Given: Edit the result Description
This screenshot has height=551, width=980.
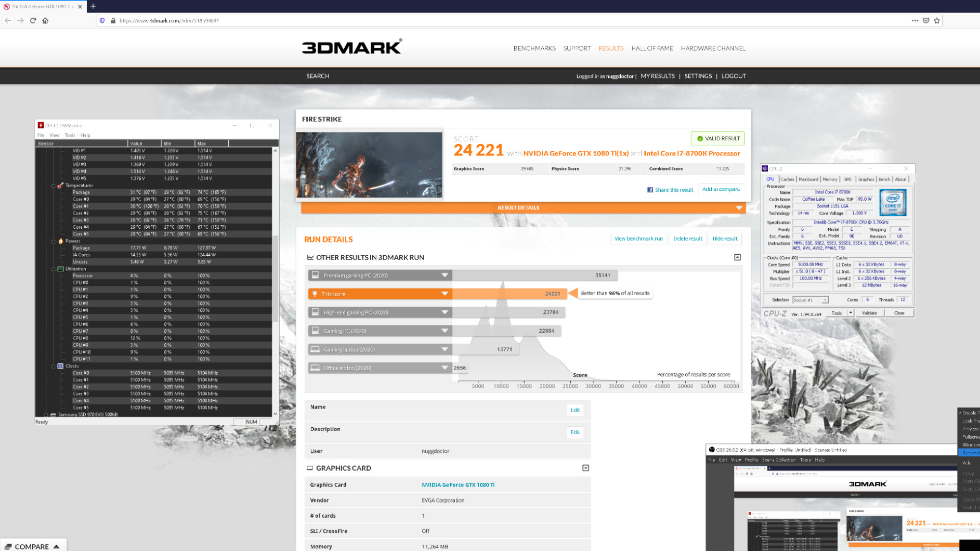Looking at the screenshot, I should (575, 432).
